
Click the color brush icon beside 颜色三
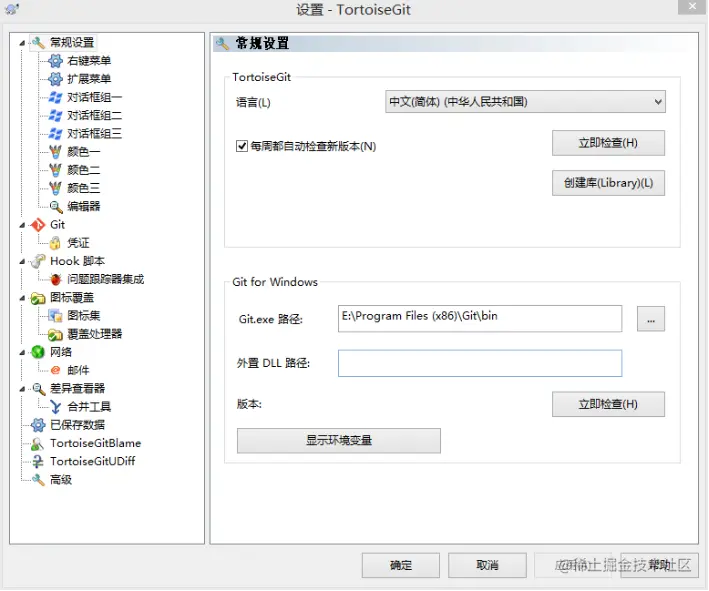pos(55,188)
